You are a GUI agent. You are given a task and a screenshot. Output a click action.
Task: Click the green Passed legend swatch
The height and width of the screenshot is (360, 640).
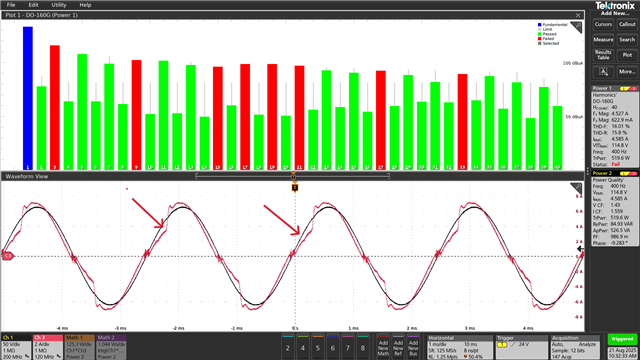coord(540,34)
